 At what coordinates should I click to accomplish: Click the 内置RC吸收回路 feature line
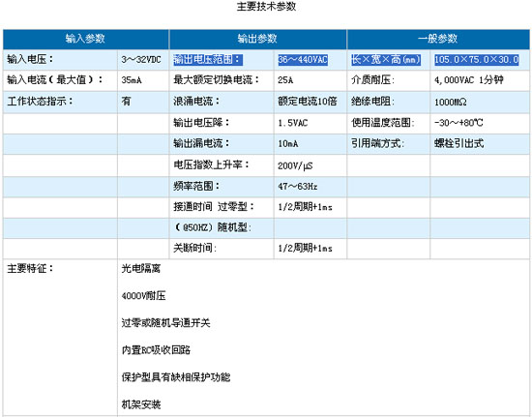point(156,350)
